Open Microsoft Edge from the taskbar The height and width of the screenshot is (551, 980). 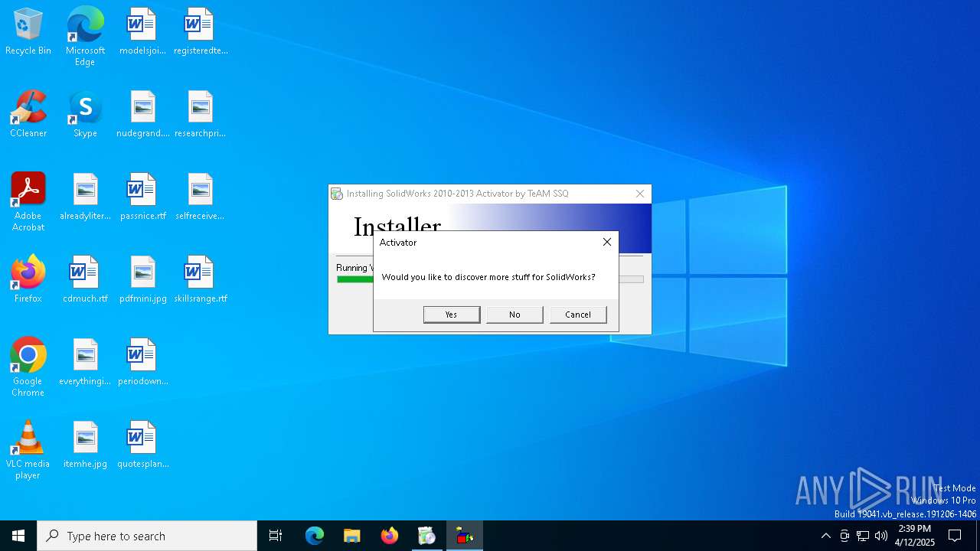[x=315, y=536]
